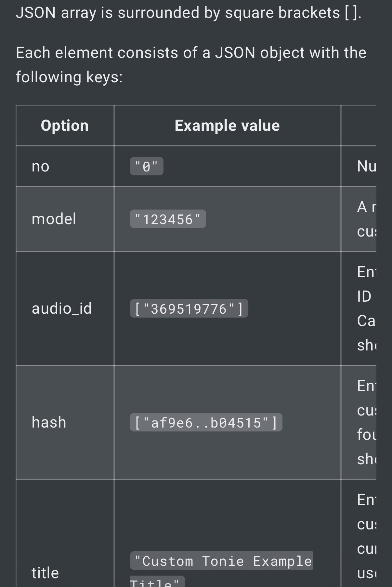392x587 pixels.
Task: Click the cut-off description in the model row
Action: [366, 219]
